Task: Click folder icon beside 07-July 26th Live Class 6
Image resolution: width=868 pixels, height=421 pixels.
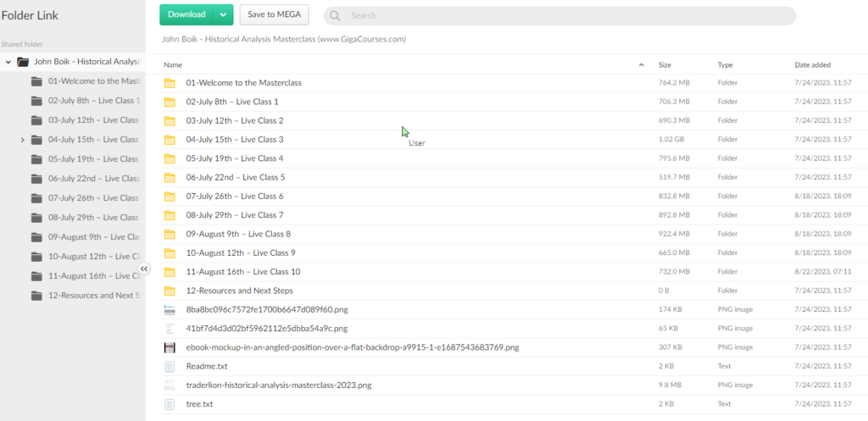Action: (170, 197)
